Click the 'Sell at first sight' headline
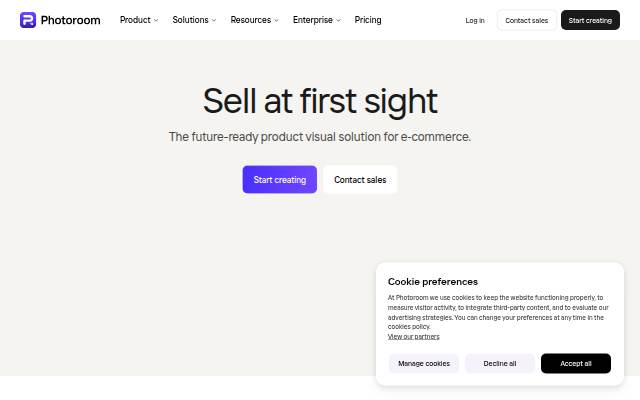The width and height of the screenshot is (640, 400). (320, 101)
